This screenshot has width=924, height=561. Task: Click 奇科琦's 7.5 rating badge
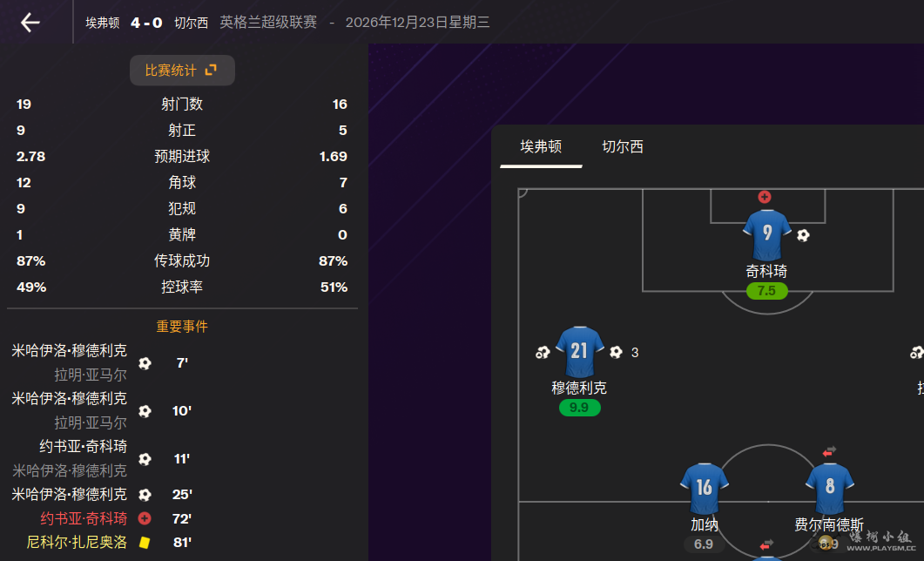click(766, 291)
